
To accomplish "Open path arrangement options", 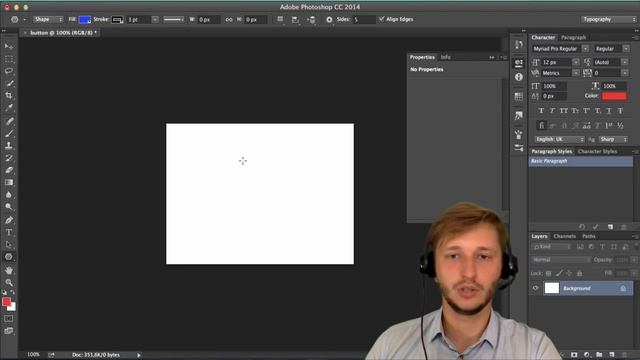I will point(311,19).
